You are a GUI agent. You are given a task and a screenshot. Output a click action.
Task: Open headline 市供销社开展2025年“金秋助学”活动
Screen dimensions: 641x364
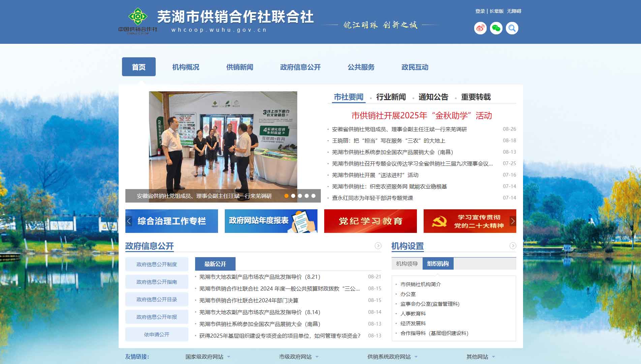(x=422, y=116)
